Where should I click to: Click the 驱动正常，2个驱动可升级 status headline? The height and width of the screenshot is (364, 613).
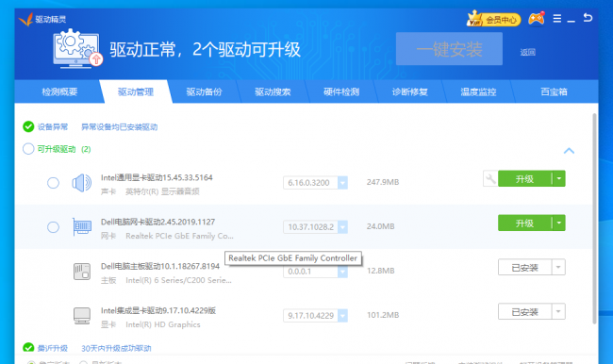point(205,50)
